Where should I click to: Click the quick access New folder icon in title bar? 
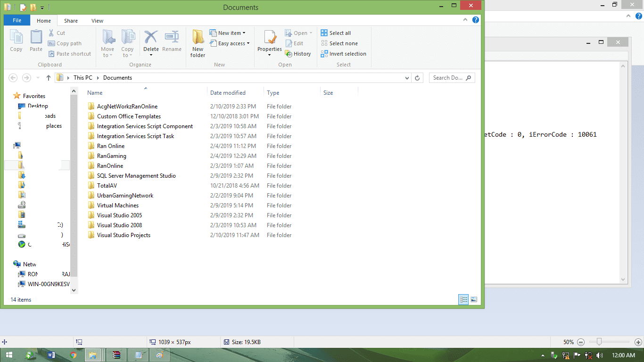pos(33,7)
